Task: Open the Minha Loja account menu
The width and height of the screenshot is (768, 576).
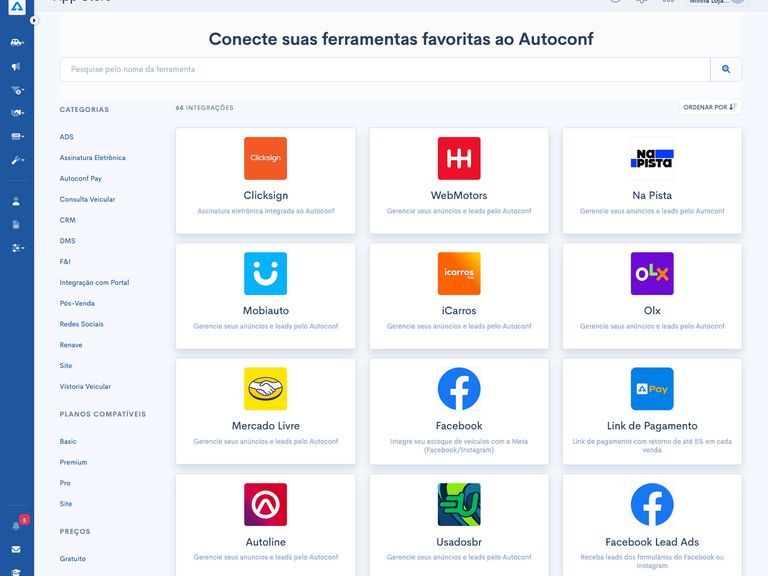Action: (717, 2)
